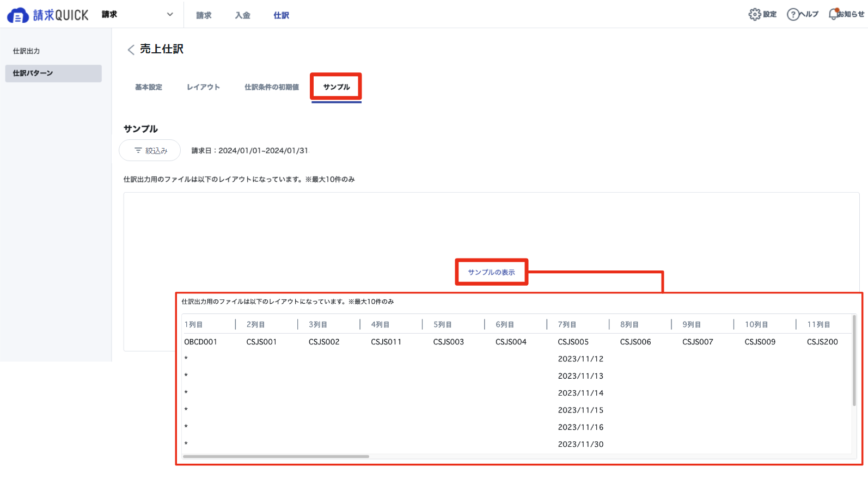Click the 1列目 column header
The height and width of the screenshot is (480, 868).
[193, 324]
